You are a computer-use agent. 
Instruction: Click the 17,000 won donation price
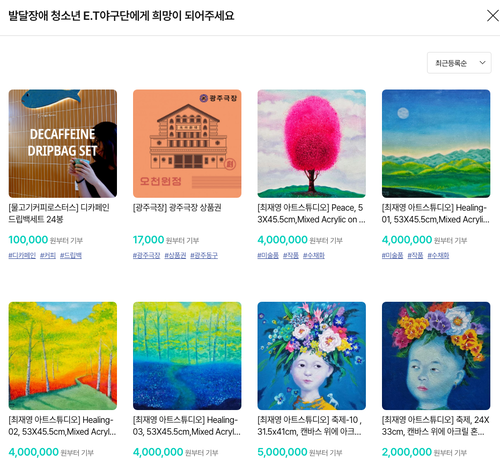148,240
